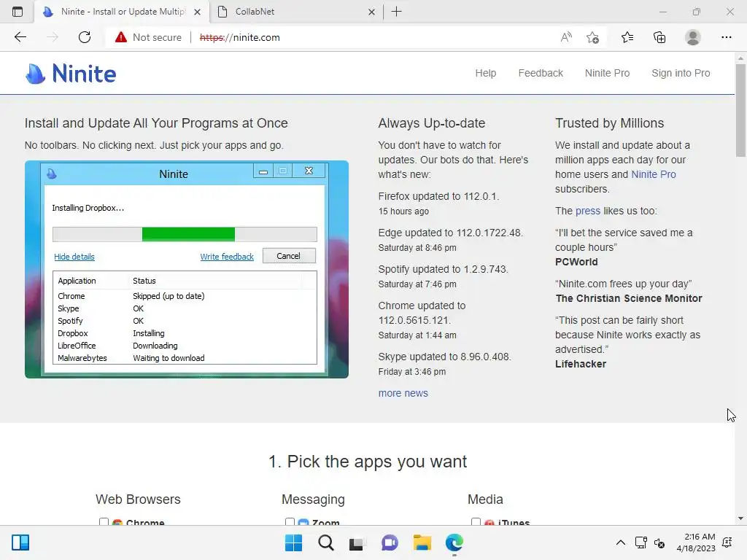This screenshot has height=560, width=747.
Task: Click the network status tray icon
Action: (640, 542)
